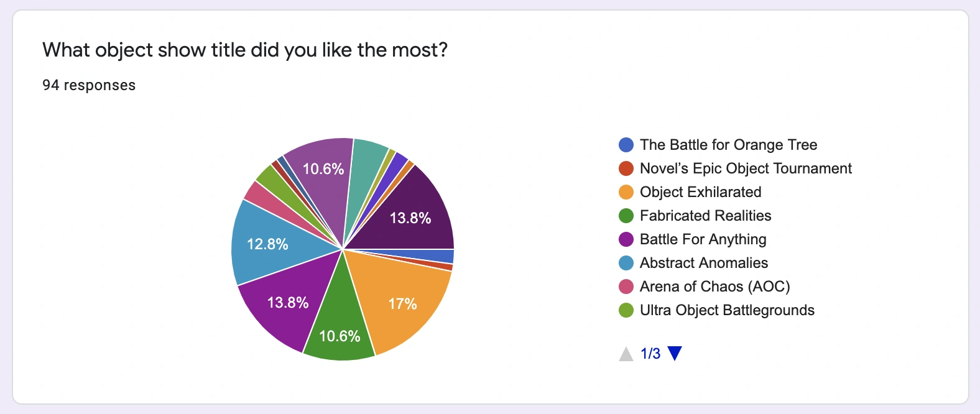Click the orange Object Exhilarated legend dot
This screenshot has width=980, height=414.
click(x=626, y=192)
